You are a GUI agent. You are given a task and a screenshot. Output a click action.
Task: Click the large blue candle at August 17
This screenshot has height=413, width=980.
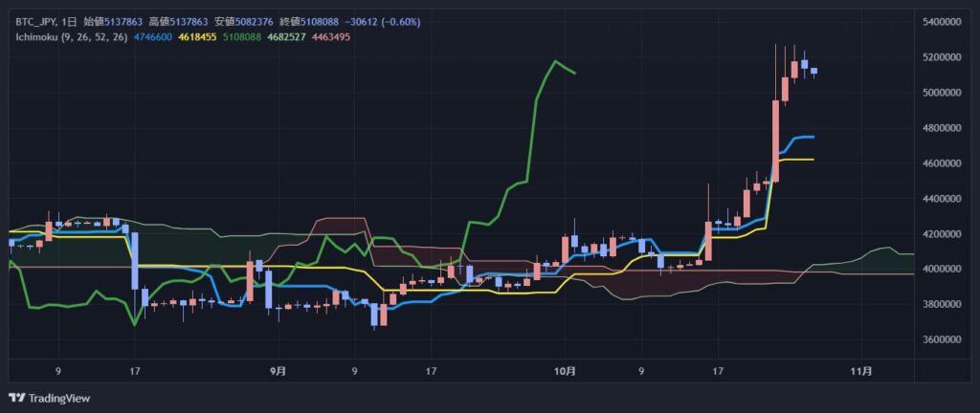pos(134,261)
